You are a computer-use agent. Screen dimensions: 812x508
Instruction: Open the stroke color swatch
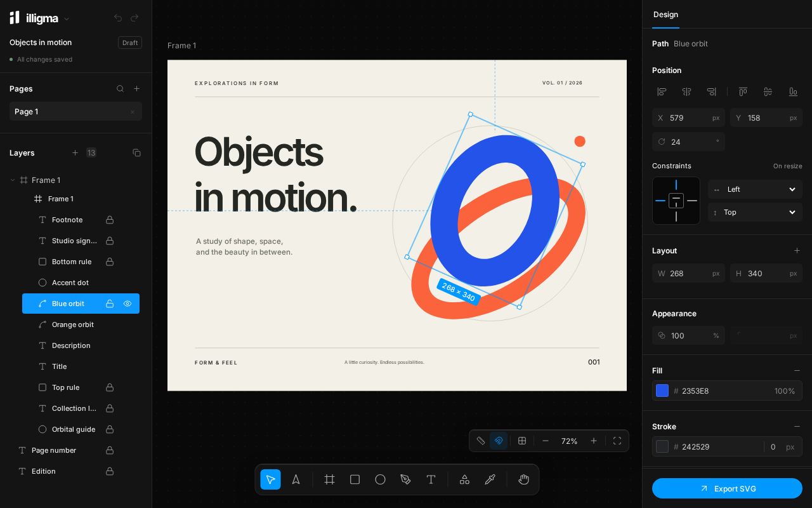662,446
